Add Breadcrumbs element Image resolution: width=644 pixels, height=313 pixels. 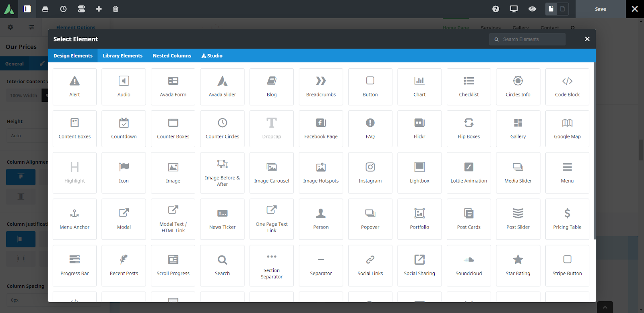tap(321, 87)
